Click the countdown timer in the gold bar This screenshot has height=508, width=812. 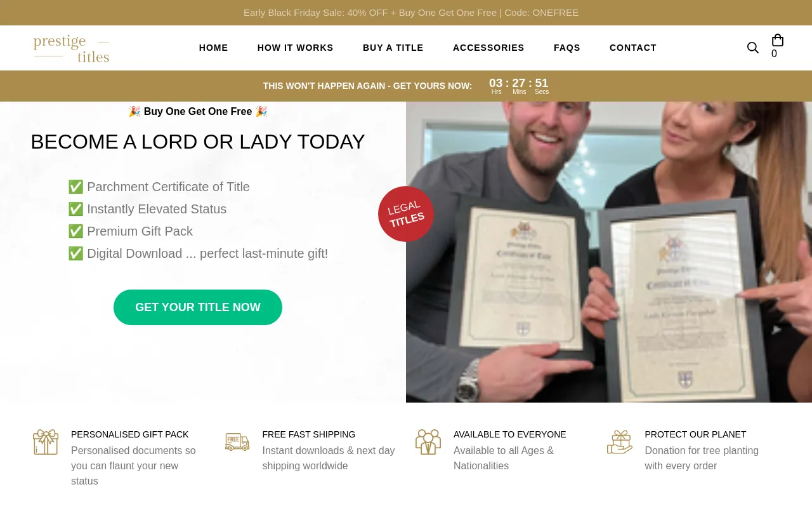[519, 86]
